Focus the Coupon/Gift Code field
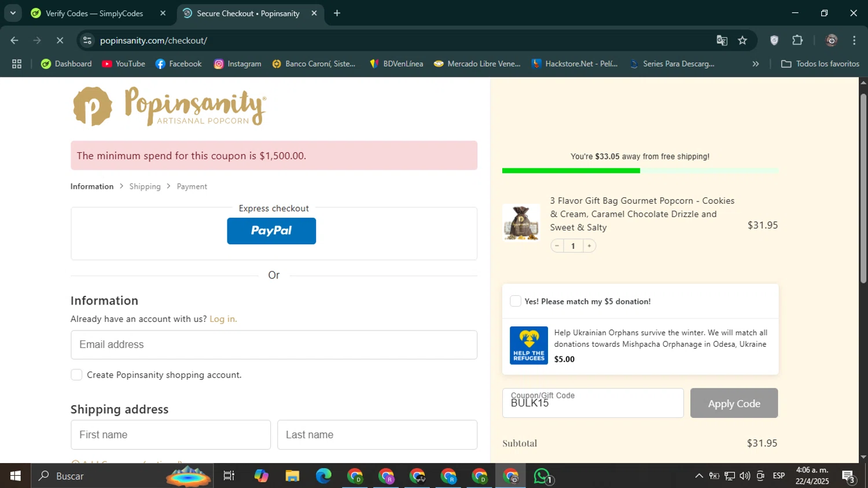 (x=593, y=403)
